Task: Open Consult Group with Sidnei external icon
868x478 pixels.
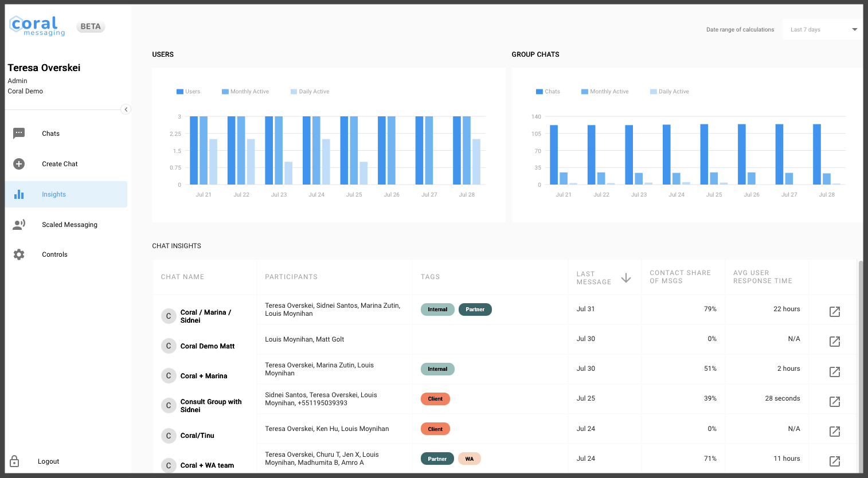Action: 835,402
